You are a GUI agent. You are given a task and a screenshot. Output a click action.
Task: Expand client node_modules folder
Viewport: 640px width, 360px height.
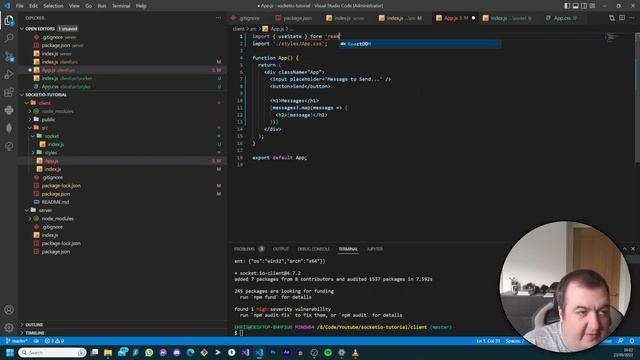[x=30, y=111]
